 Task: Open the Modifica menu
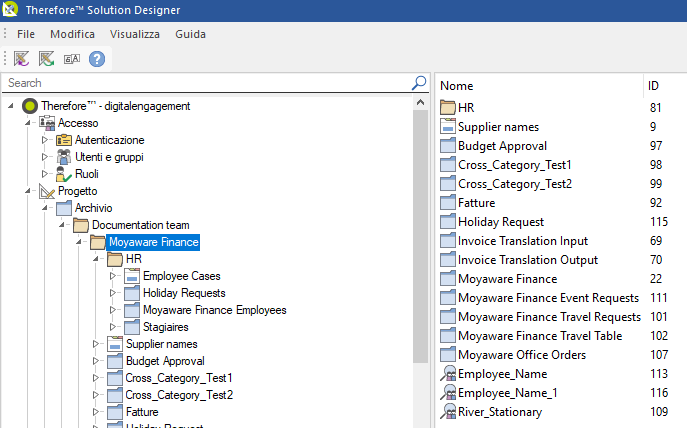pyautogui.click(x=72, y=34)
